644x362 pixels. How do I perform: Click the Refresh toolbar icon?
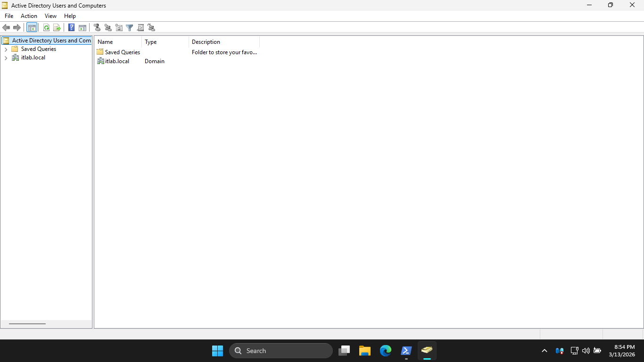point(46,28)
